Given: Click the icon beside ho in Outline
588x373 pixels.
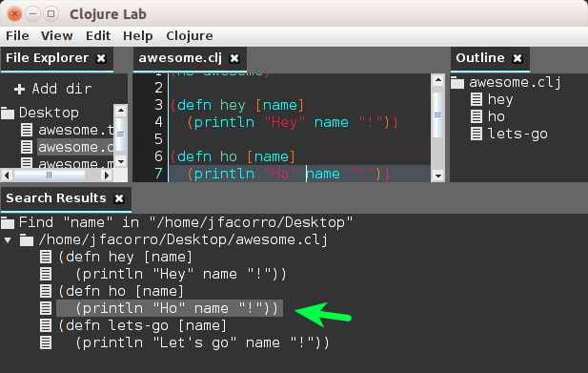Looking at the screenshot, I should [476, 116].
